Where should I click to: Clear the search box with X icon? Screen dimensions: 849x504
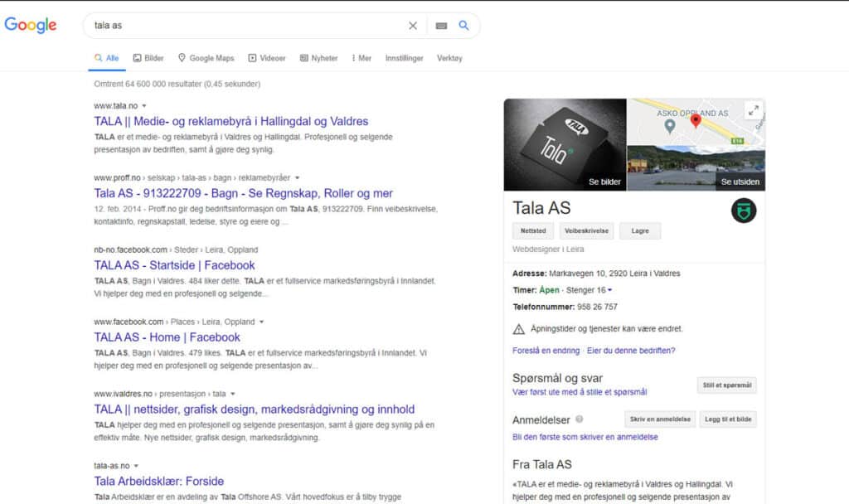[413, 26]
